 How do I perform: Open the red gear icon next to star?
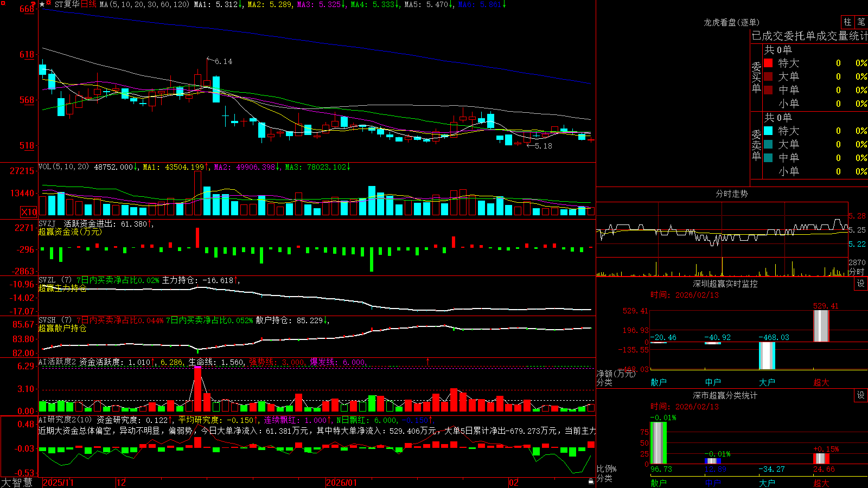click(49, 4)
